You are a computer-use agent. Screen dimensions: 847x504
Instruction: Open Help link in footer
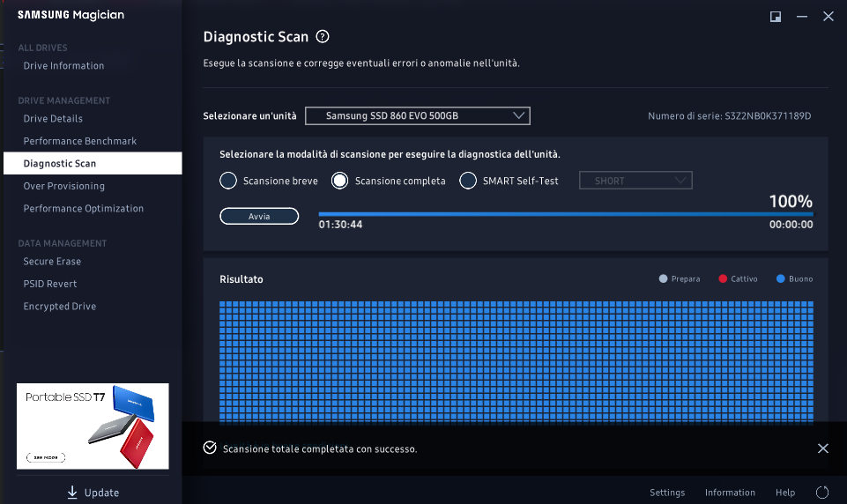pos(785,493)
